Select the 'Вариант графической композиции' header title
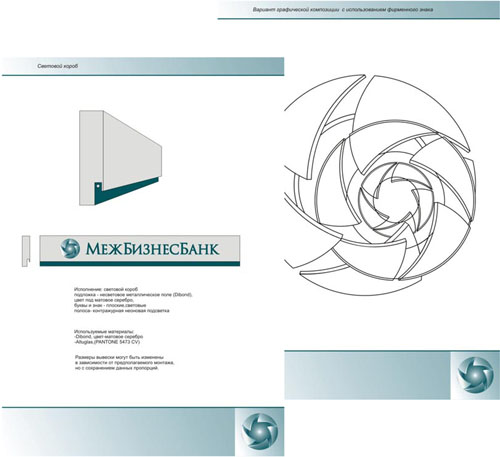The width and height of the screenshot is (500, 457). tap(343, 10)
